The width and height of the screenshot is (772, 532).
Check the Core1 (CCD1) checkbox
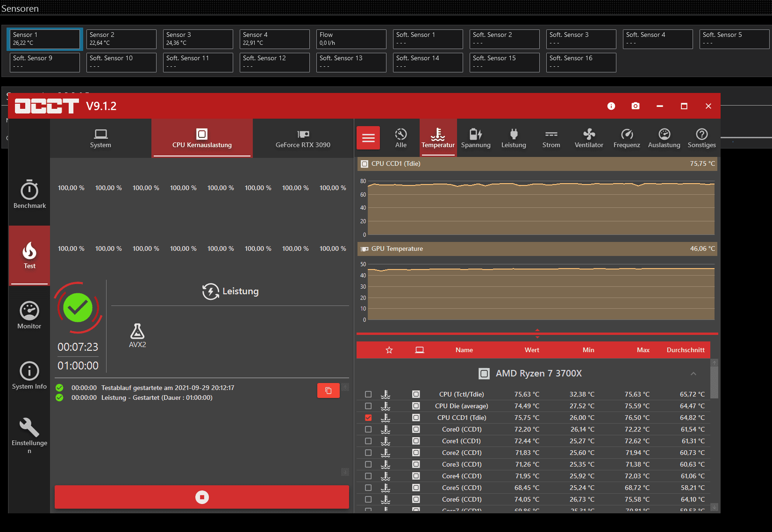(x=368, y=441)
